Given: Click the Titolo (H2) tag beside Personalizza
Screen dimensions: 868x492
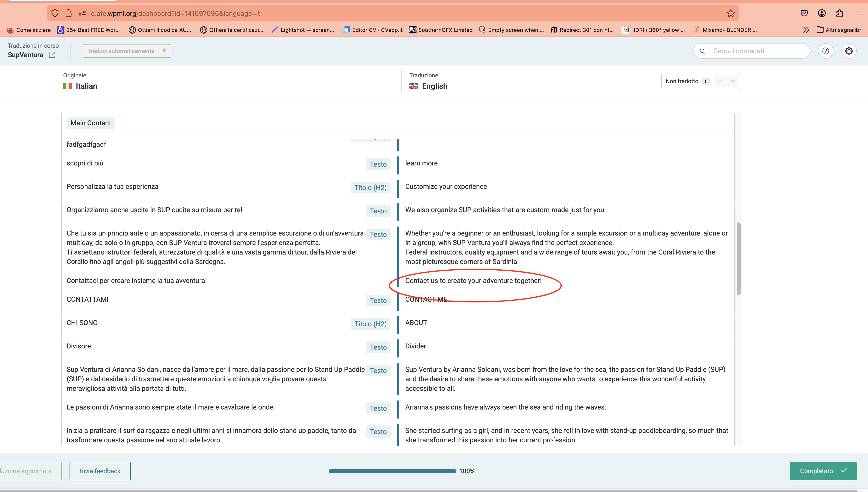Looking at the screenshot, I should (x=370, y=188).
